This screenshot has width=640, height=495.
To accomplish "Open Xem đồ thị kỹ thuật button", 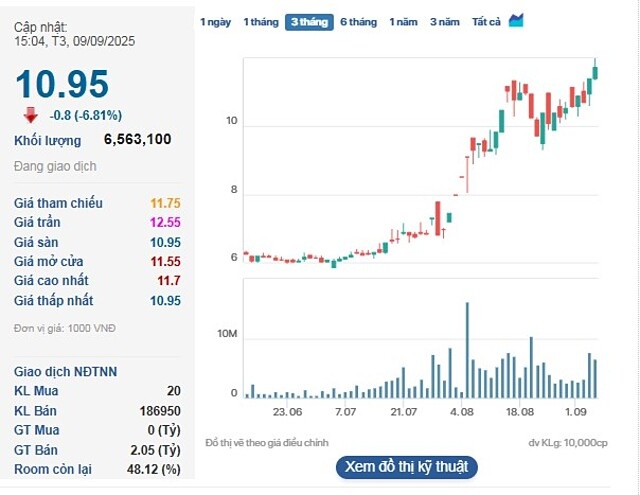I will click(407, 467).
